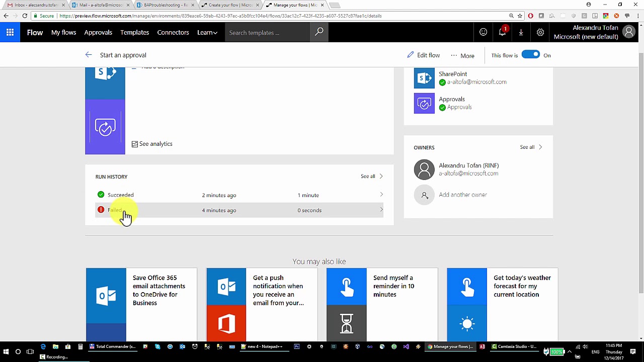Click the download arrow icon in header
The width and height of the screenshot is (644, 362).
[x=521, y=33]
